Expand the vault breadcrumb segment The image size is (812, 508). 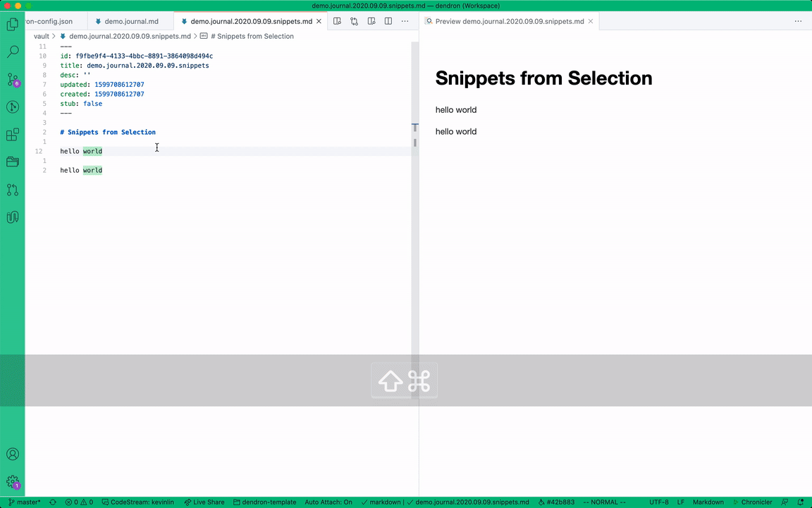click(42, 36)
